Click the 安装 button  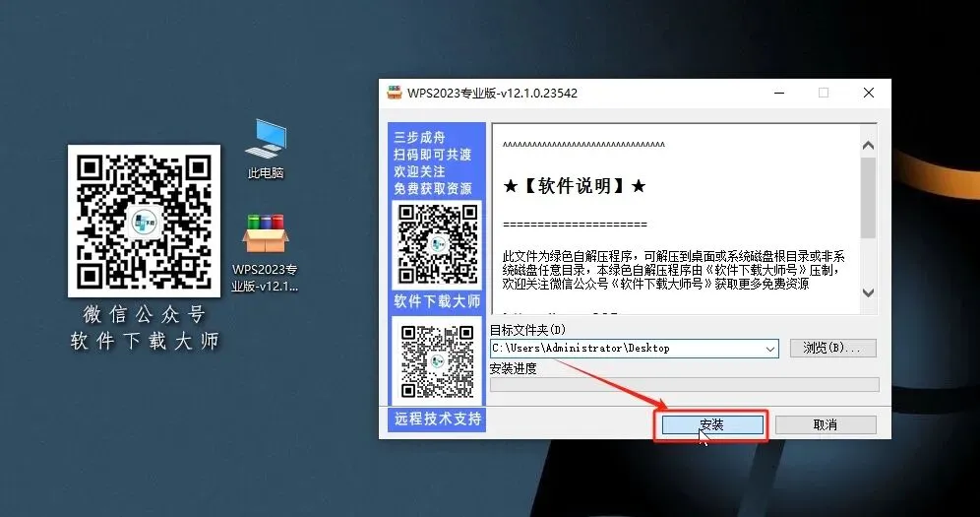[x=712, y=425]
